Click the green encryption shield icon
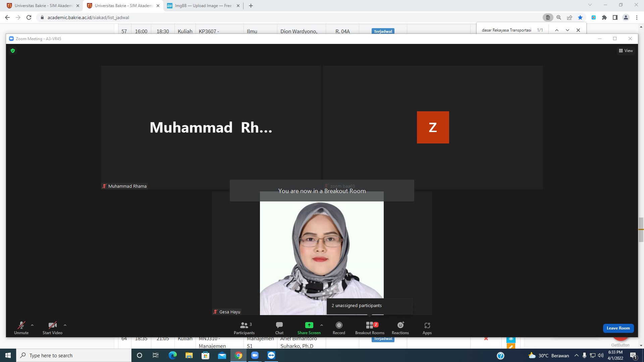The height and width of the screenshot is (362, 644). [x=13, y=51]
